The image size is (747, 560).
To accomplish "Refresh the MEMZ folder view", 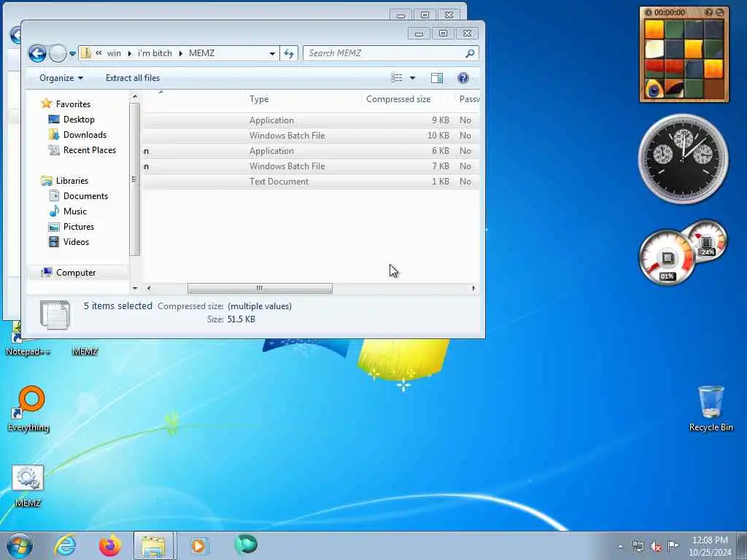I will tap(289, 53).
